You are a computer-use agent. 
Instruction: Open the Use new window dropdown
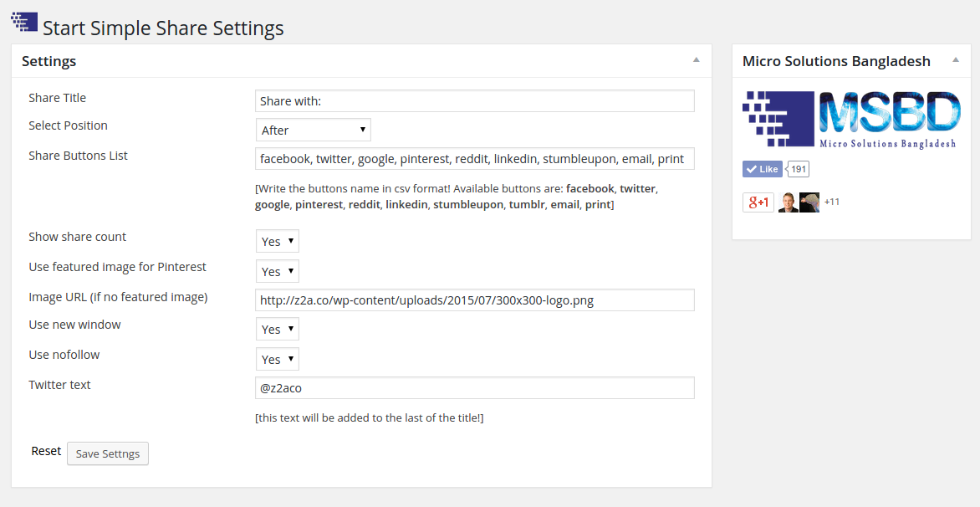coord(278,329)
